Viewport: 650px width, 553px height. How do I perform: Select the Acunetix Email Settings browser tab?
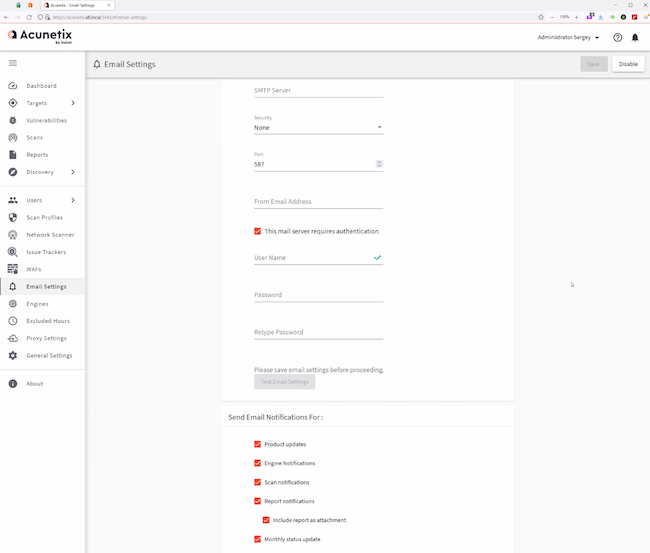[x=77, y=5]
